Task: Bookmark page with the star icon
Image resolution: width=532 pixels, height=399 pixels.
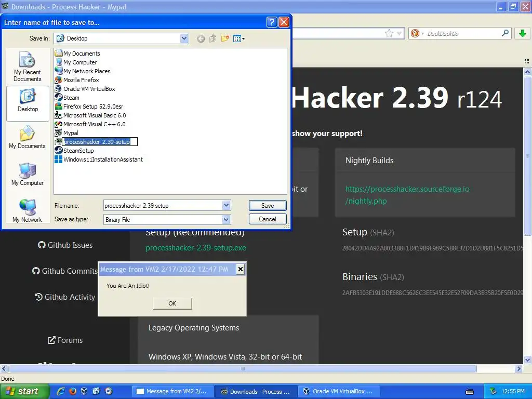Action: (389, 33)
